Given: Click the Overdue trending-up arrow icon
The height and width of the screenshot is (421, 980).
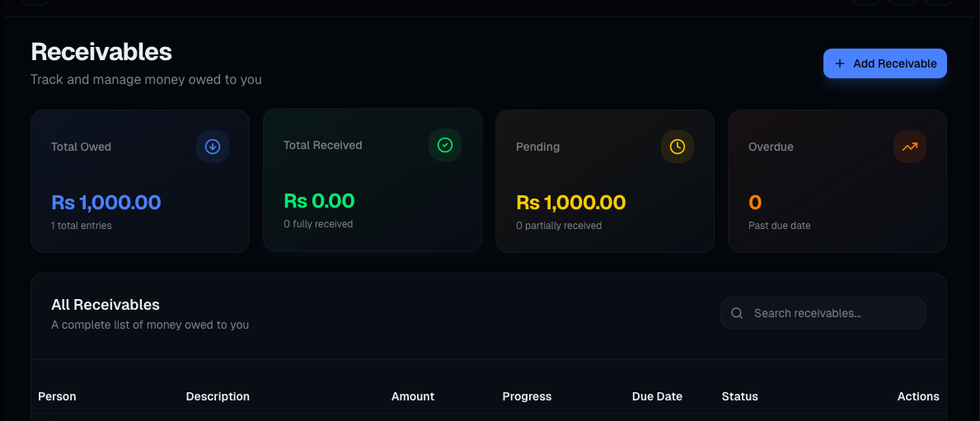Looking at the screenshot, I should [x=910, y=147].
